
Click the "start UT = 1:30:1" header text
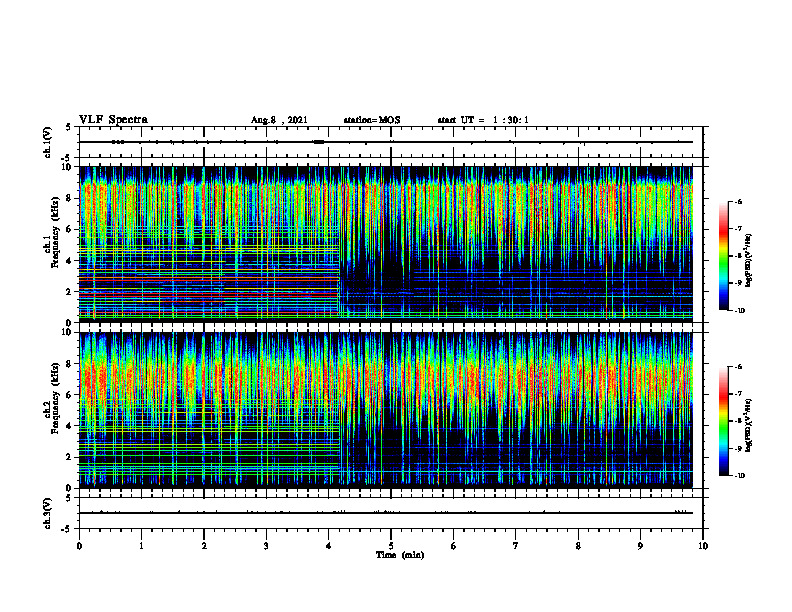coord(483,120)
